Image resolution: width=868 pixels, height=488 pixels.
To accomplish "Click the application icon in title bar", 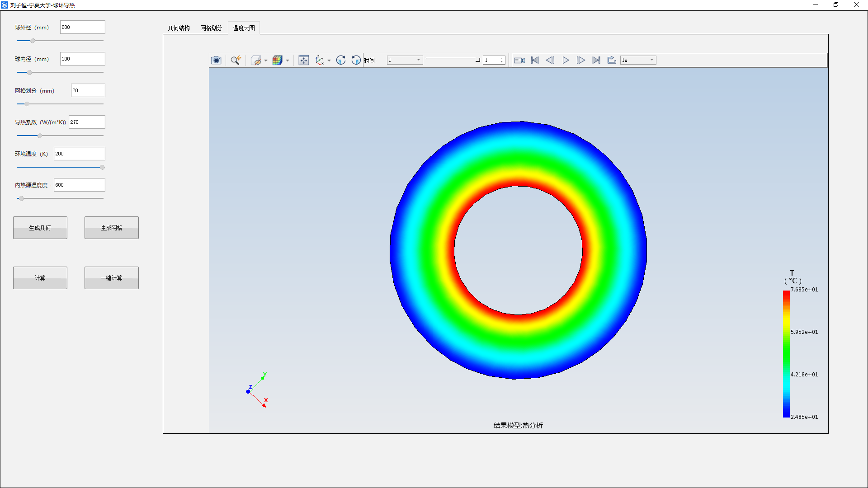I will coord(5,5).
